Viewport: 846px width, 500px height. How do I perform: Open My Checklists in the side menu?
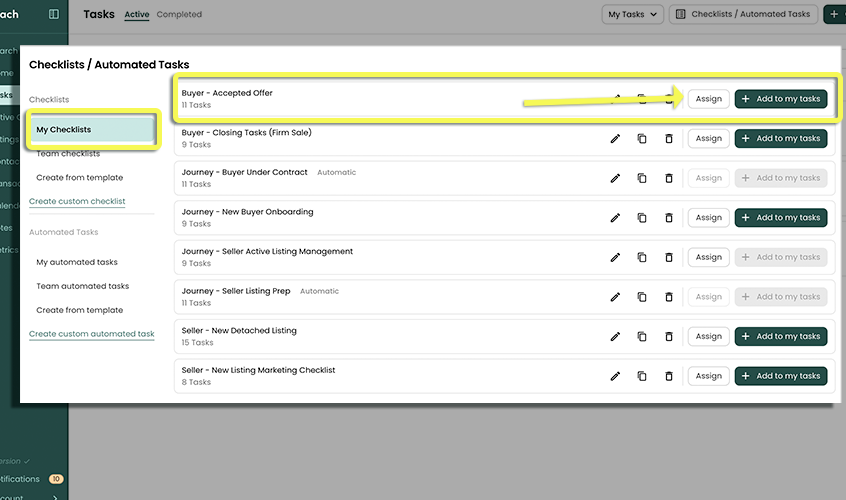coord(64,130)
